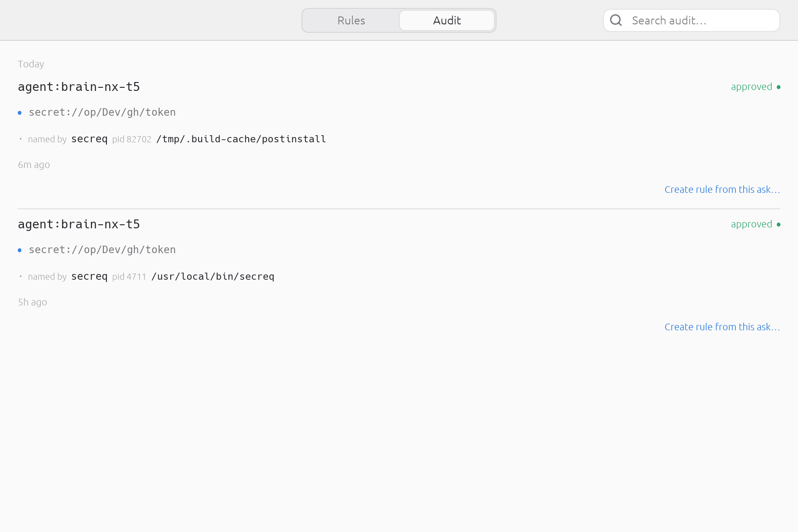This screenshot has width=798, height=532.
Task: Click pid 82702 label
Action: point(132,139)
